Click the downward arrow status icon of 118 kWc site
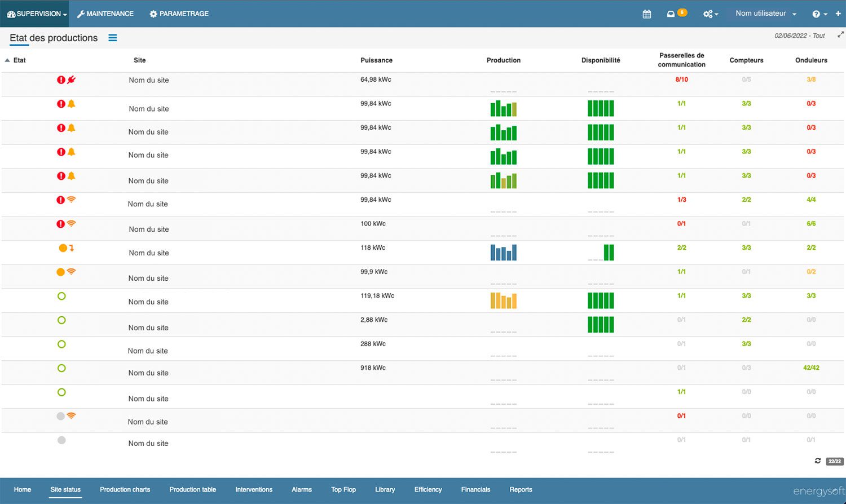The width and height of the screenshot is (846, 504). point(72,248)
